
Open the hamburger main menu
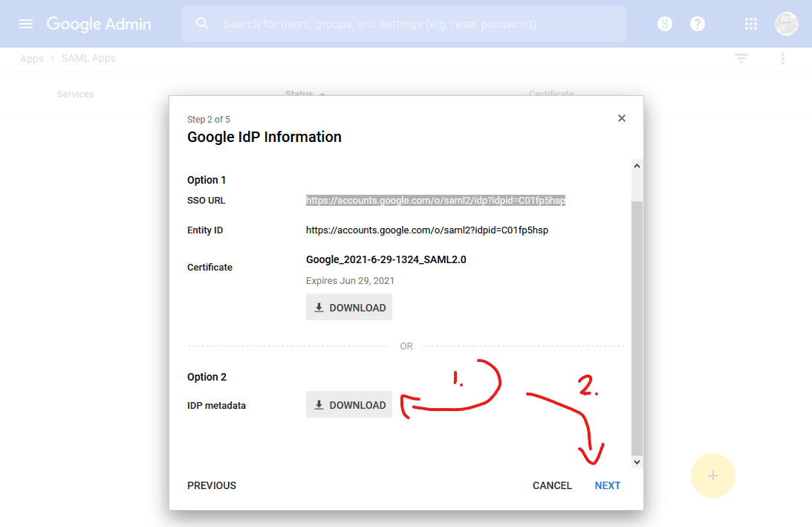pos(26,24)
